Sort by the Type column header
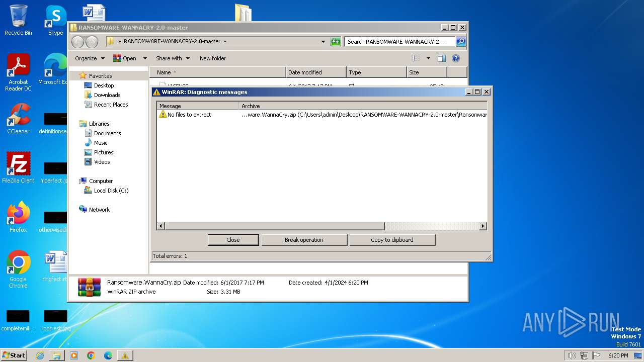The image size is (644, 362). 376,72
